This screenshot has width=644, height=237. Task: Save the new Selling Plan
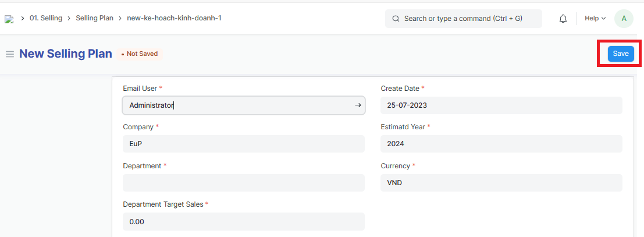(621, 54)
